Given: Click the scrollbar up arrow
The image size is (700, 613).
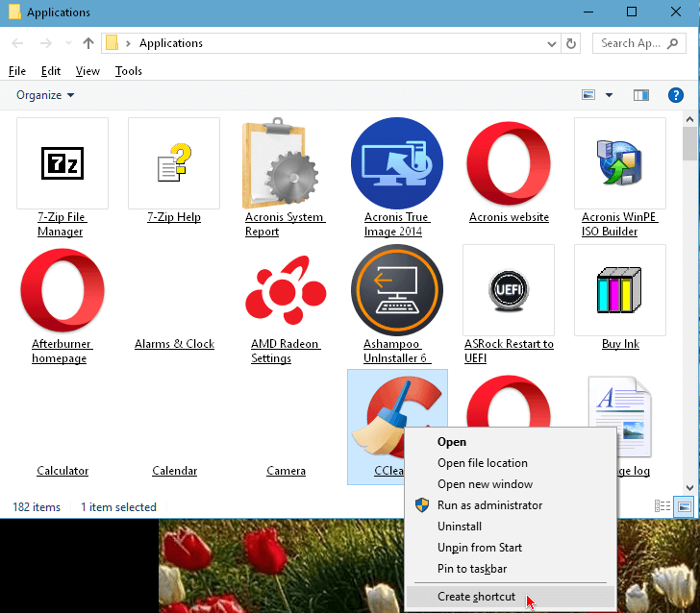Looking at the screenshot, I should [x=689, y=119].
